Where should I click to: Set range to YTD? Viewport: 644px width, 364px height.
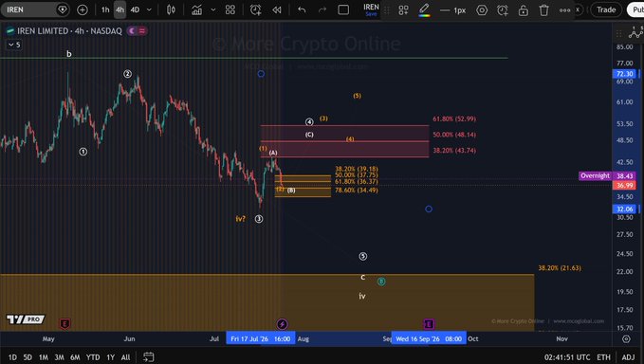[93, 357]
